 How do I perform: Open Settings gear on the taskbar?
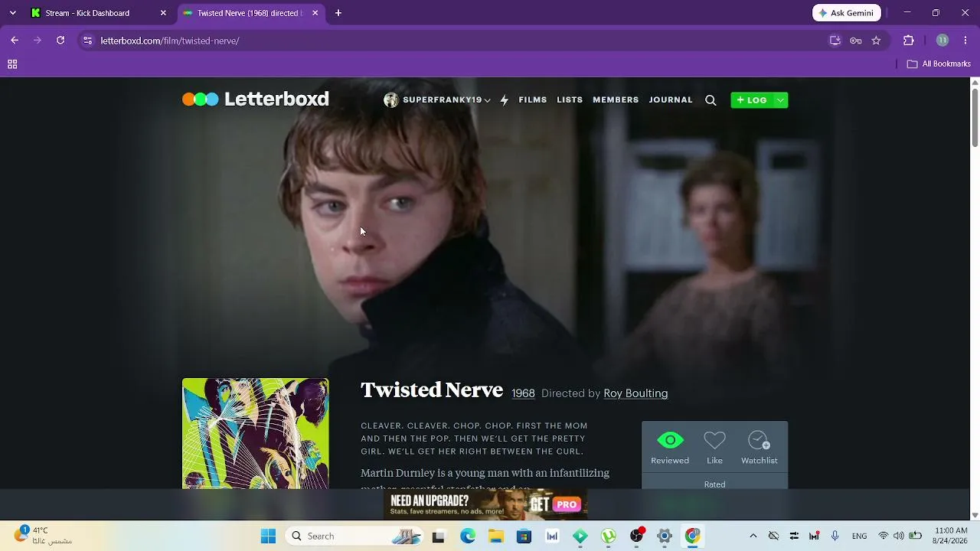[665, 536]
